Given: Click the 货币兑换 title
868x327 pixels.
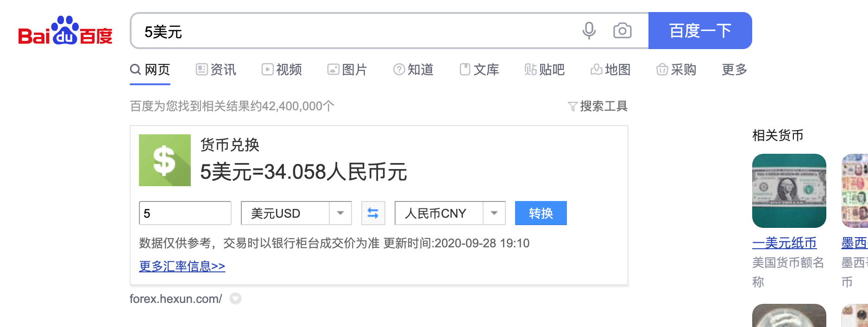Looking at the screenshot, I should point(230,145).
